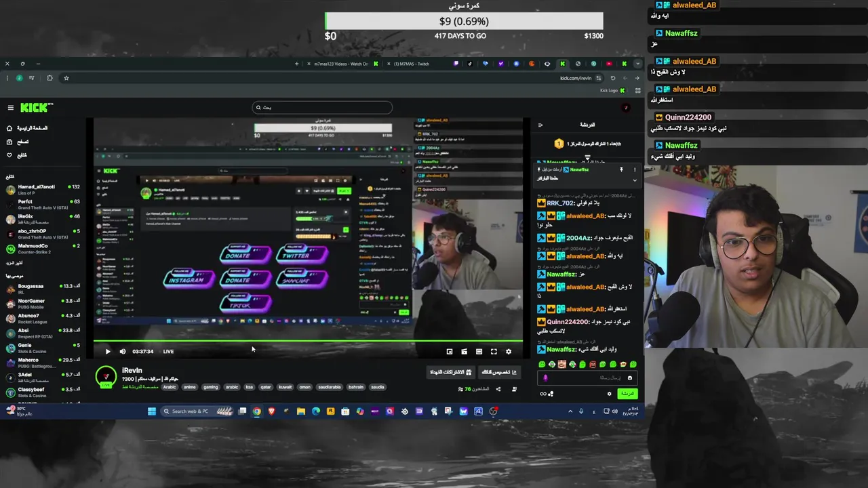Open abo_zhrhOP channel in sidebar
868x488 pixels.
coord(43,234)
